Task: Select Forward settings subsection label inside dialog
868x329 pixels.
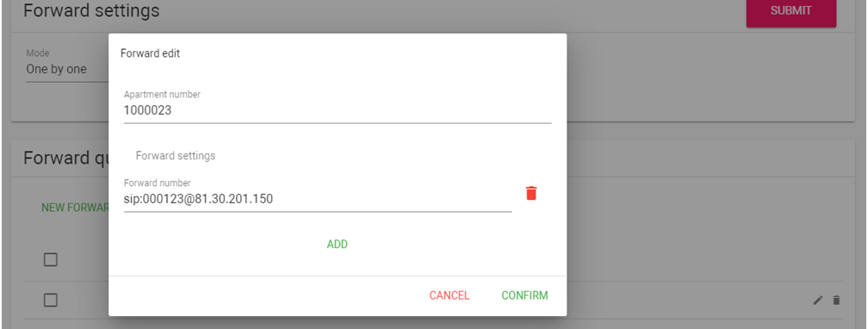Action: (x=176, y=156)
